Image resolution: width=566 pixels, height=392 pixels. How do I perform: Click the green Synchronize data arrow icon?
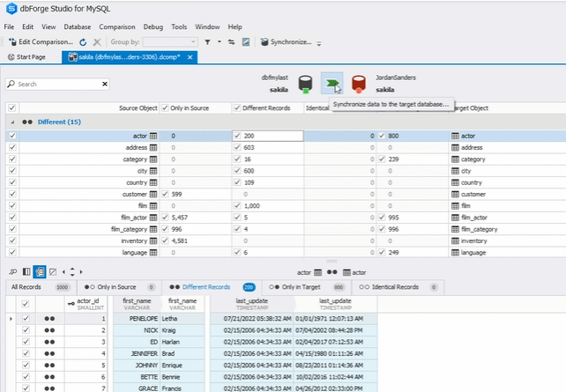[332, 84]
